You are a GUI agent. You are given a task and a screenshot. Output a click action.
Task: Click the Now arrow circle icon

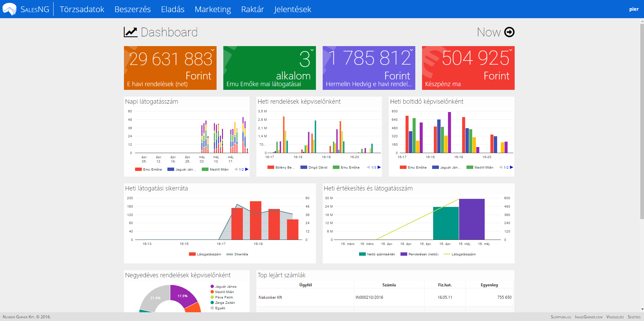[509, 32]
